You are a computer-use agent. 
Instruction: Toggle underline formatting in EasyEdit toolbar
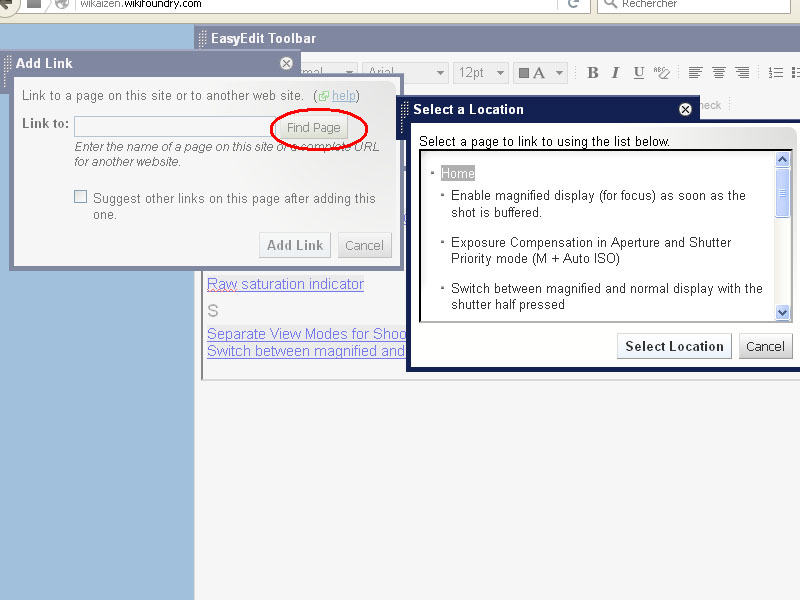coord(638,73)
